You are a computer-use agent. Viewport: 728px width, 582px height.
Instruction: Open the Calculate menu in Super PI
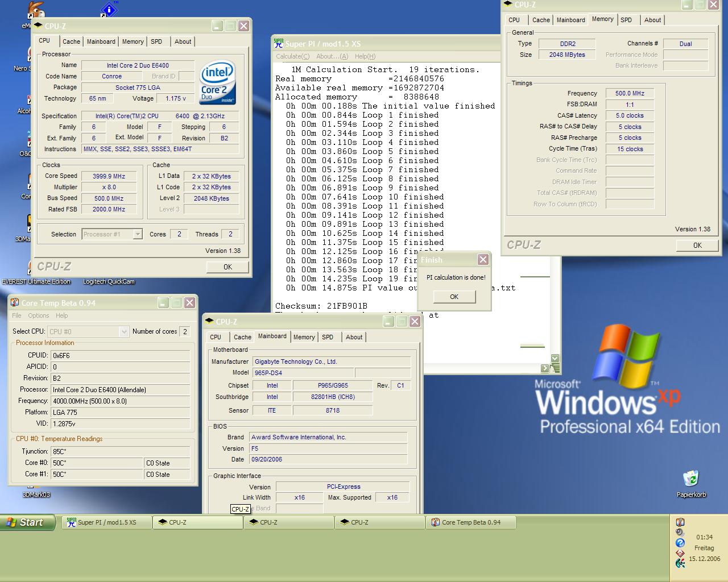pyautogui.click(x=292, y=56)
